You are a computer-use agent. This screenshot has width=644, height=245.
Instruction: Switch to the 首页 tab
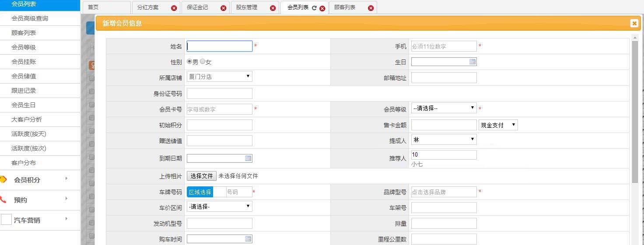93,7
